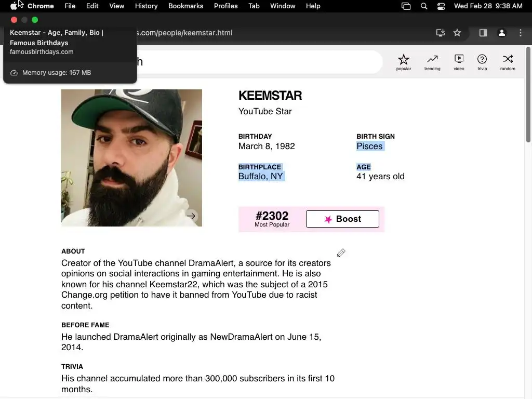Open the File menu
Screen dimensions: 532x399
(x=70, y=6)
